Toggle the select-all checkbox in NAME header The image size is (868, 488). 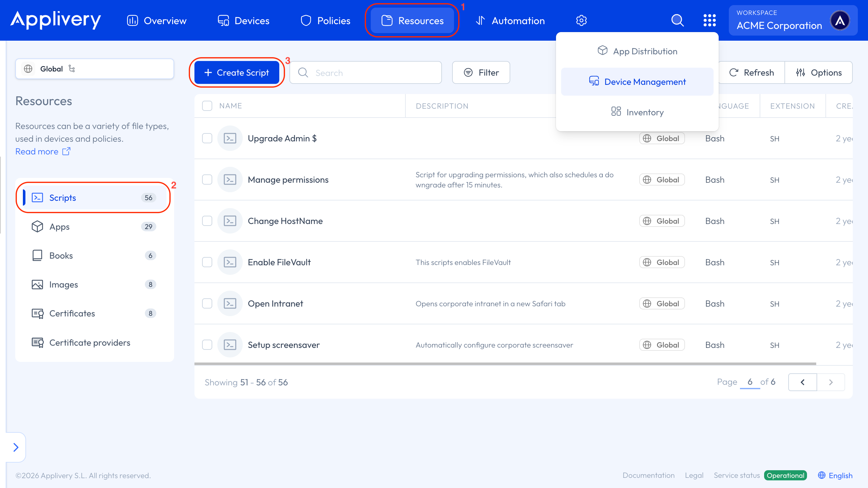tap(207, 106)
